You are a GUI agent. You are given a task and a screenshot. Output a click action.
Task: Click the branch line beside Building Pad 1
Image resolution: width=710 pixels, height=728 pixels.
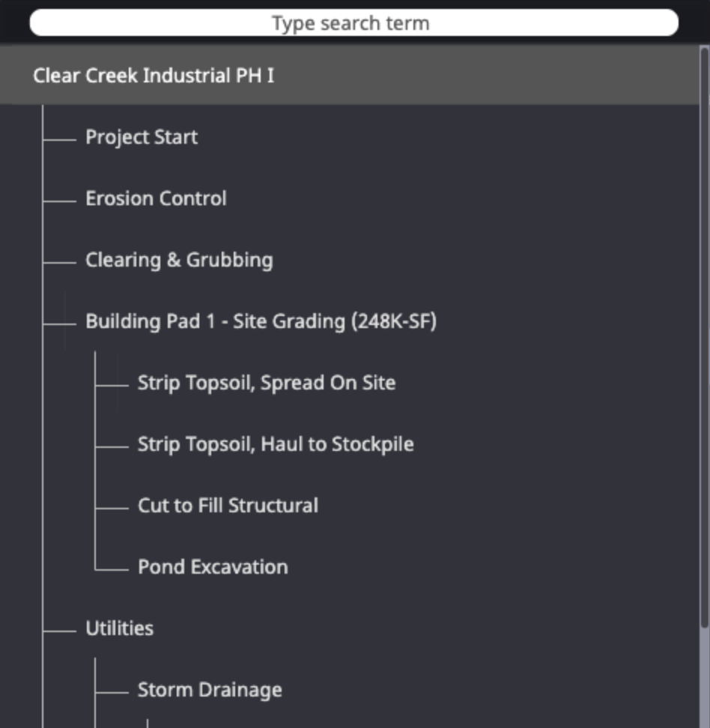(x=59, y=324)
